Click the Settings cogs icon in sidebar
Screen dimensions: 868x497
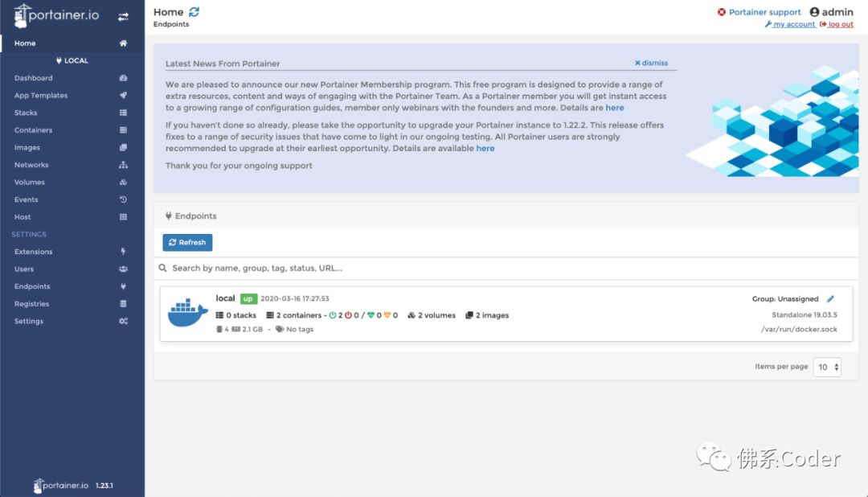coord(123,321)
